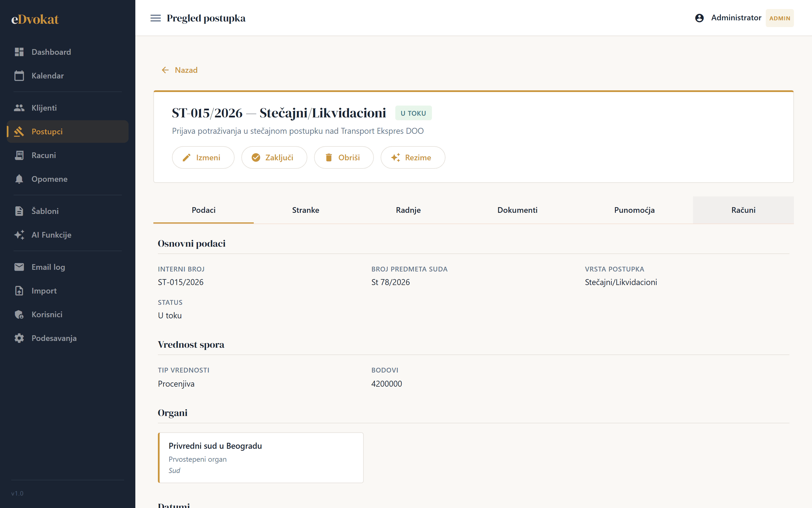This screenshot has height=508, width=812.
Task: Open AI Funkcije page
Action: 67,235
